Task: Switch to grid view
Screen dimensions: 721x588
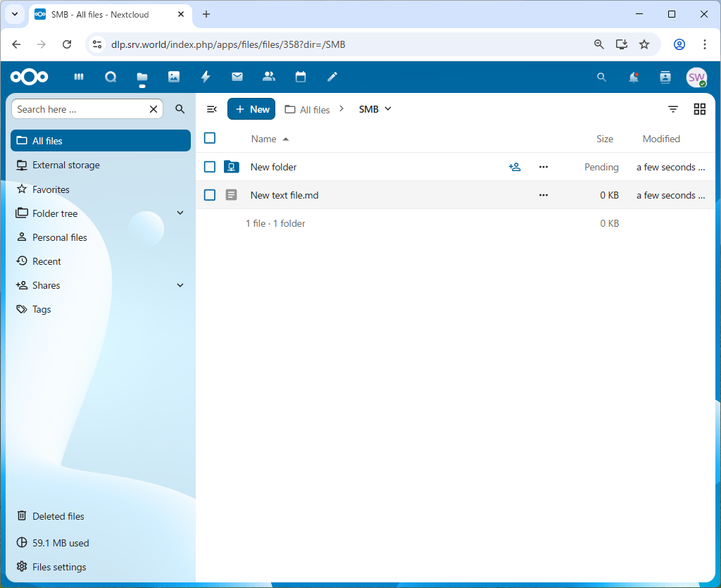Action: [699, 109]
